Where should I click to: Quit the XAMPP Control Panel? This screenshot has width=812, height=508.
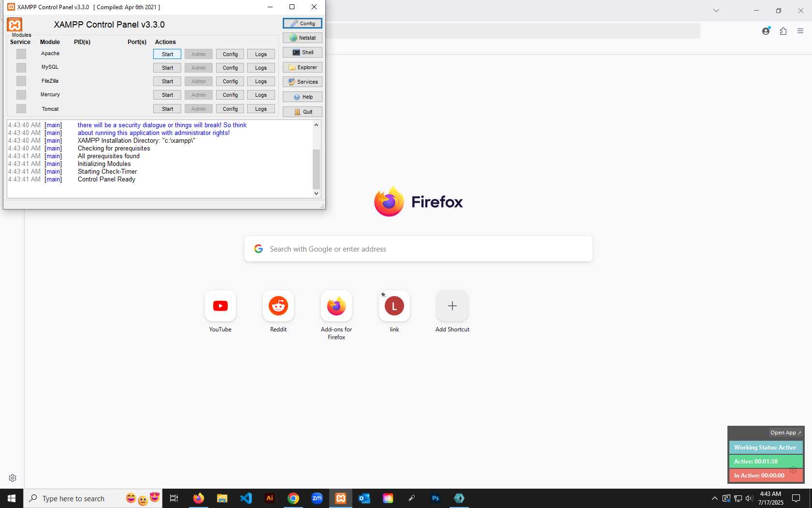[303, 112]
